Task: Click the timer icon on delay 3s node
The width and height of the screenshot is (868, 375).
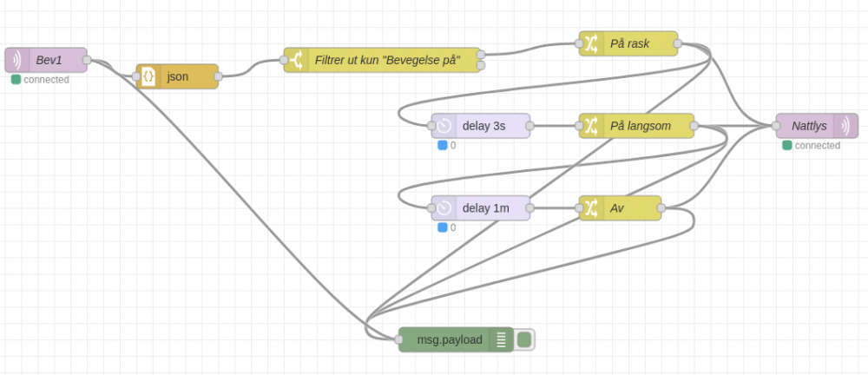Action: (x=444, y=126)
